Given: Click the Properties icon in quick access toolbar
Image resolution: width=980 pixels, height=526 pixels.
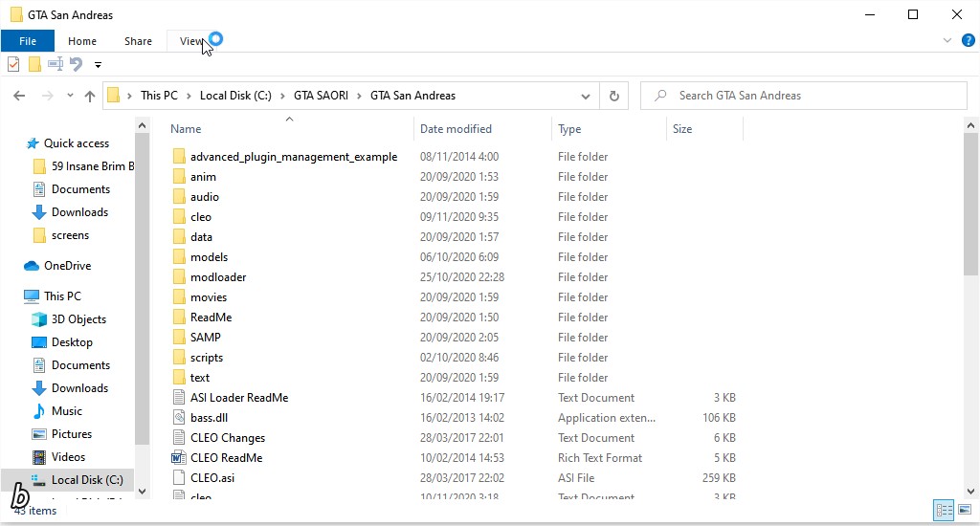Looking at the screenshot, I should pos(13,64).
